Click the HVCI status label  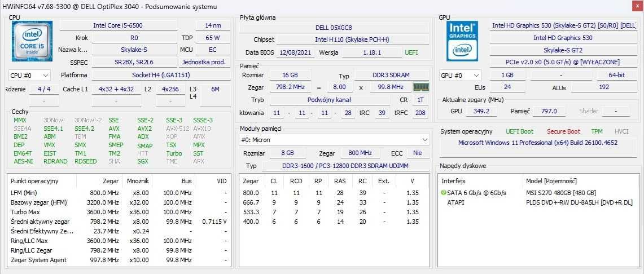click(621, 132)
